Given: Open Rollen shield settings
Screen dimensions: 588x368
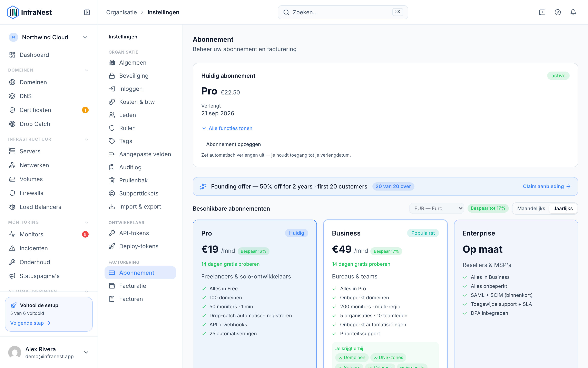Looking at the screenshot, I should 140,128.
